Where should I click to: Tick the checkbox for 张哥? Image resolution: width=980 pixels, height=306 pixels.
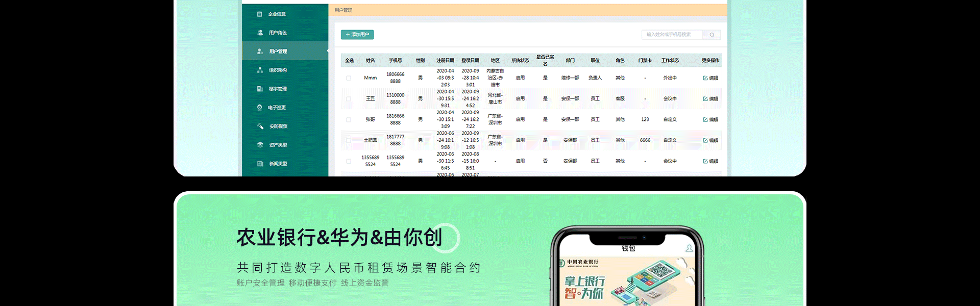[349, 120]
